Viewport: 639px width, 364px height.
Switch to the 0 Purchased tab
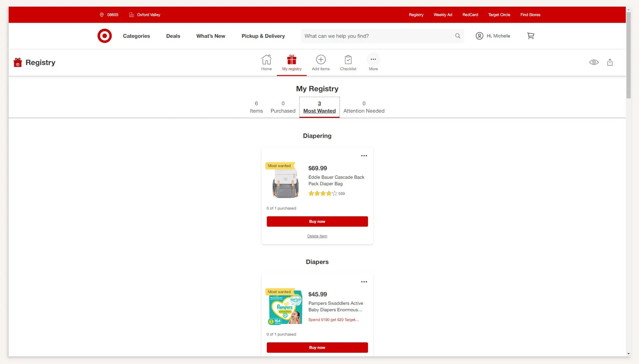(x=283, y=107)
